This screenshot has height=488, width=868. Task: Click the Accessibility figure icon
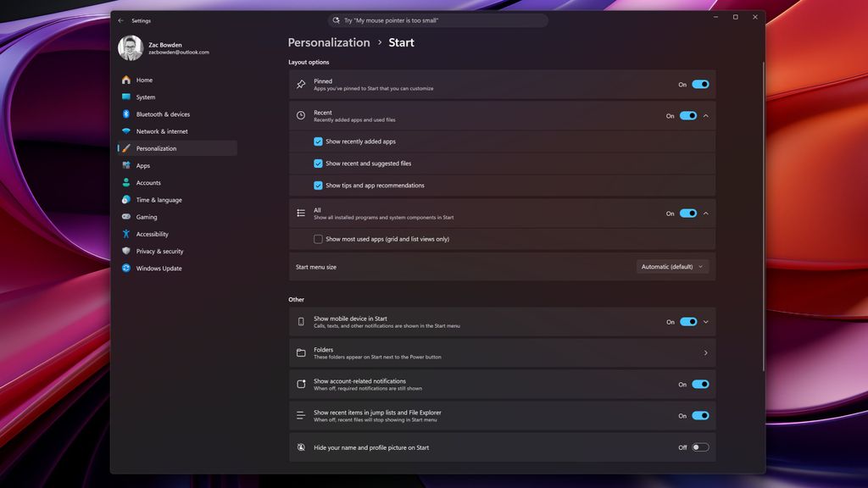(x=126, y=234)
